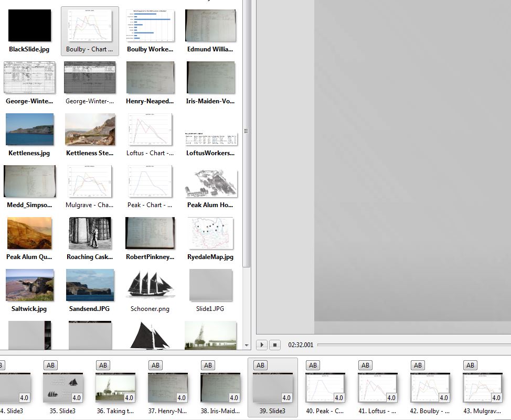Click the AB transition icon on slide 40 Peak
Viewport: 511px width, 420px height.
[313, 365]
